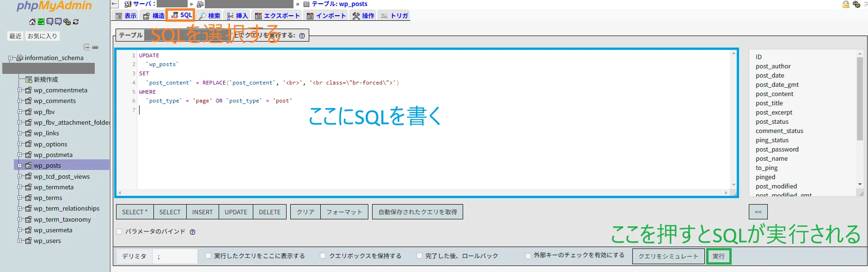
Task: Open help icon for parameter binding
Action: coord(192,232)
